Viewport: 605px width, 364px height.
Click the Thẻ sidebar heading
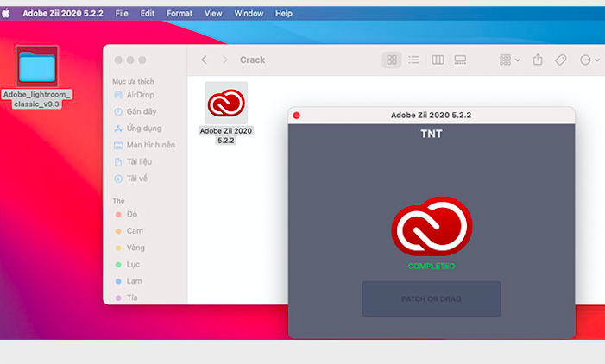[118, 200]
